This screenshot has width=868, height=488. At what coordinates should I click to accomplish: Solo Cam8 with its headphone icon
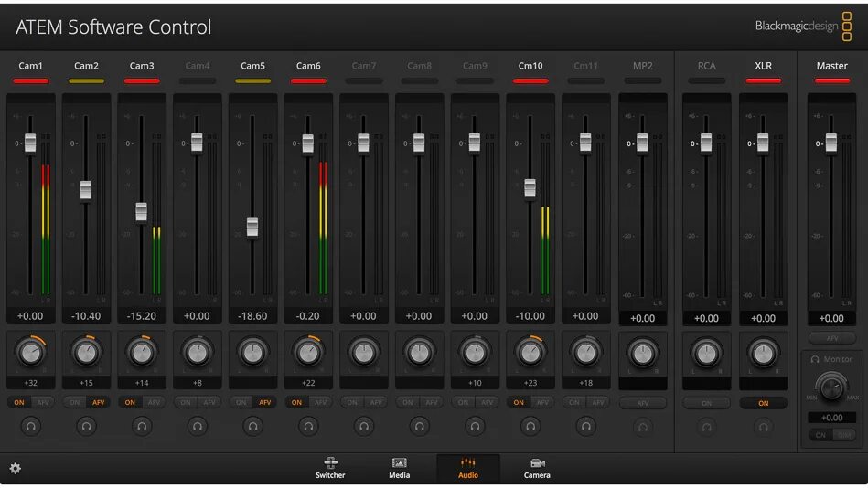(420, 427)
